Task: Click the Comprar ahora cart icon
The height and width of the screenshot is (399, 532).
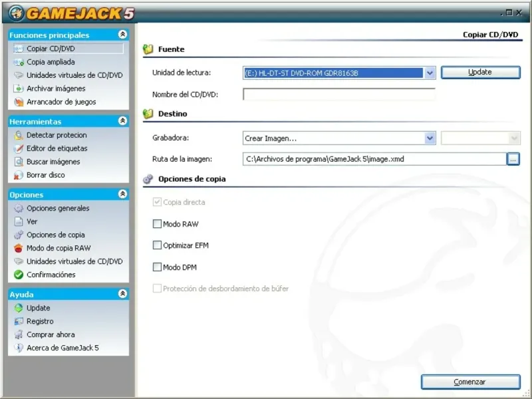Action: click(19, 334)
